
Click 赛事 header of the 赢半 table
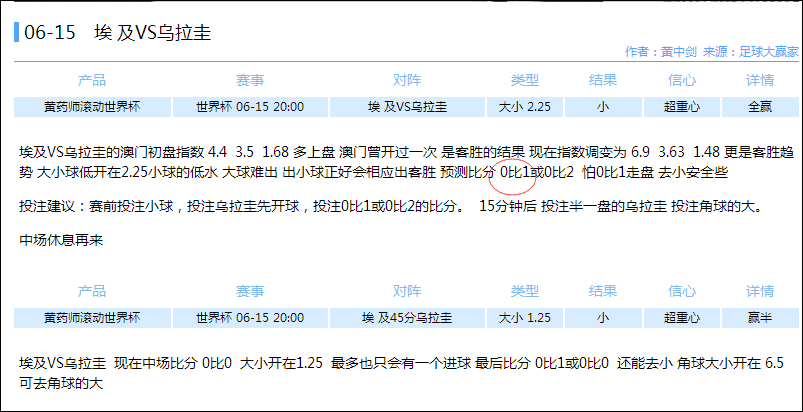click(250, 291)
